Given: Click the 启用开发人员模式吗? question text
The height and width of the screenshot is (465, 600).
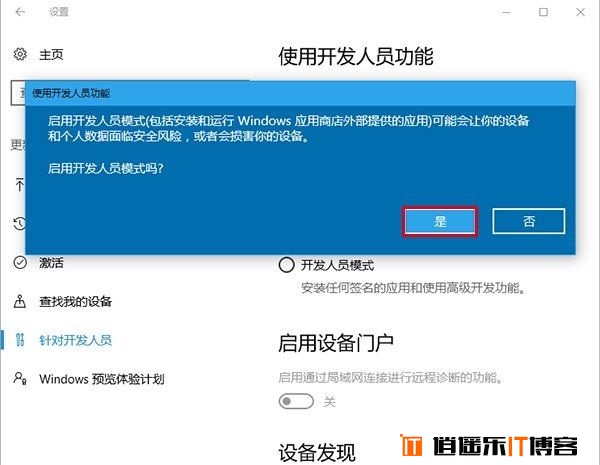Looking at the screenshot, I should (x=106, y=168).
